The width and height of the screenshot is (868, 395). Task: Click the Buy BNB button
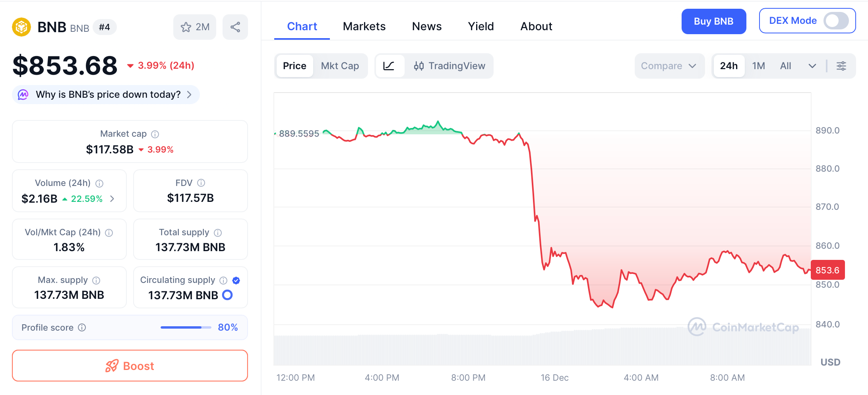point(713,21)
